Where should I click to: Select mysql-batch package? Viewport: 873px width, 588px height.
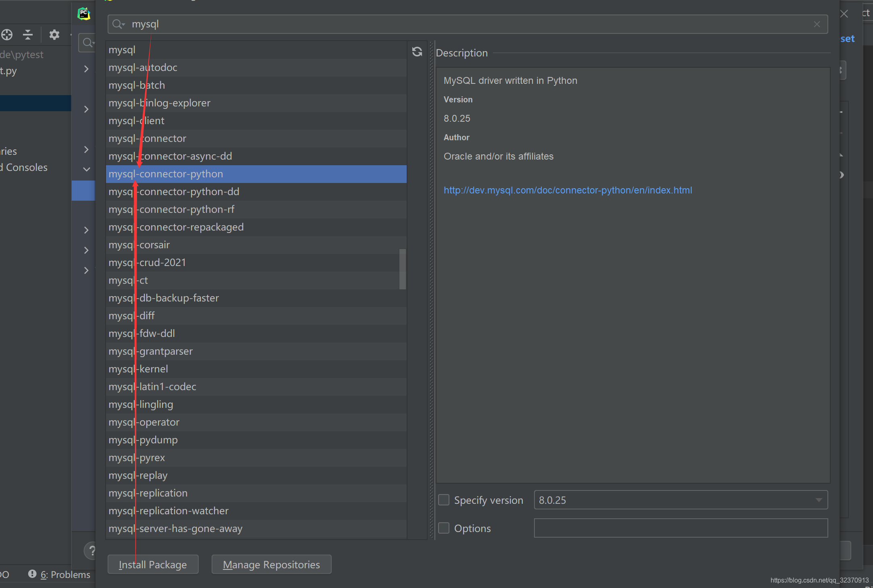point(256,85)
